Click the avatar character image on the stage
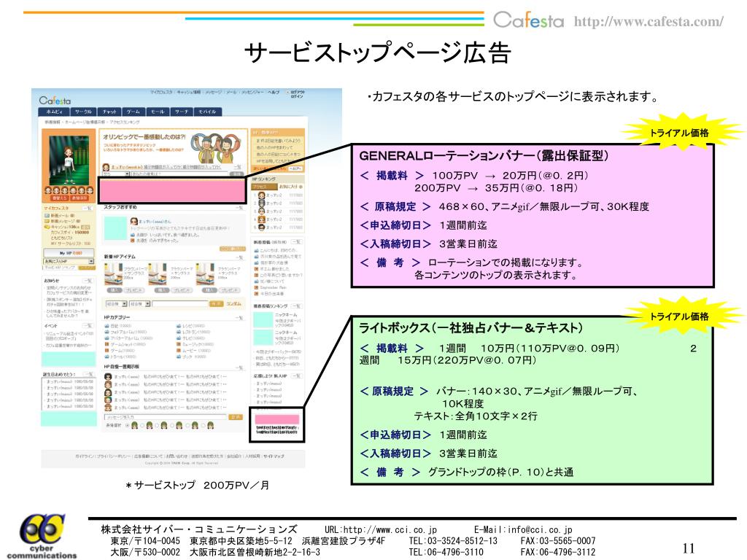 69,160
